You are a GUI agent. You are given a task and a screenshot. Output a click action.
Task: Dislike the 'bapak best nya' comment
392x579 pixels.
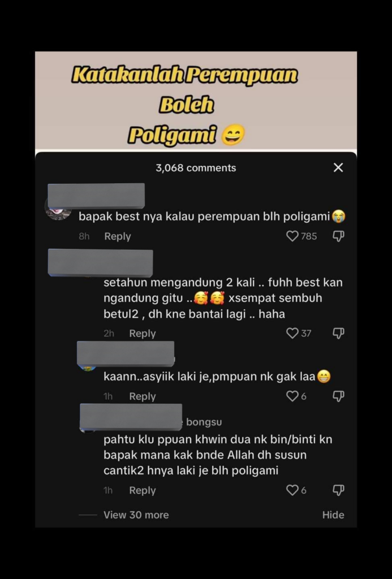pyautogui.click(x=338, y=236)
